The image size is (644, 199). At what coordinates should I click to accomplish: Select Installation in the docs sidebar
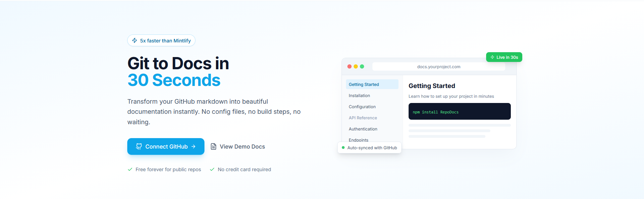coord(372,95)
